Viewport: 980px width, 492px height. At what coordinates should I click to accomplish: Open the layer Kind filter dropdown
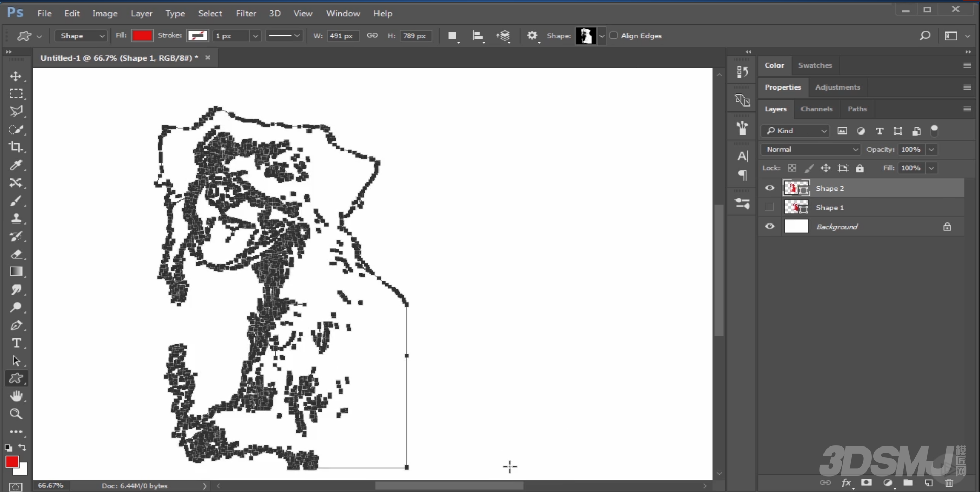point(795,131)
